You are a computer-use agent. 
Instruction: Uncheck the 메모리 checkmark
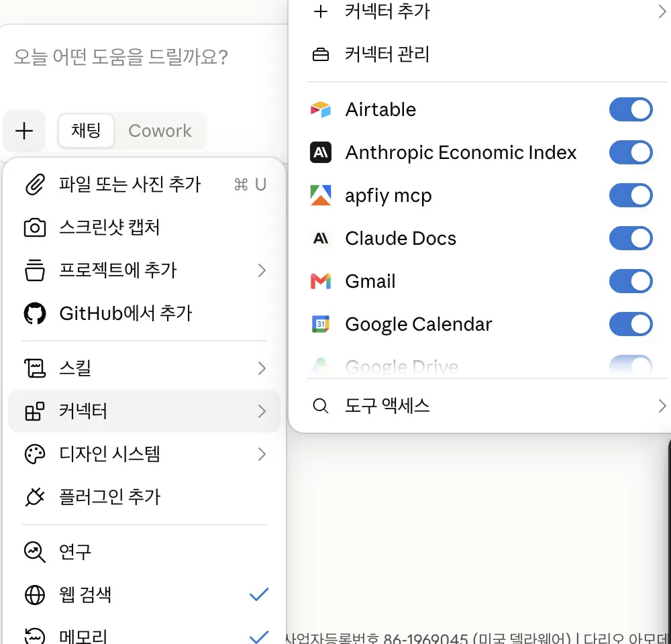coord(259,637)
